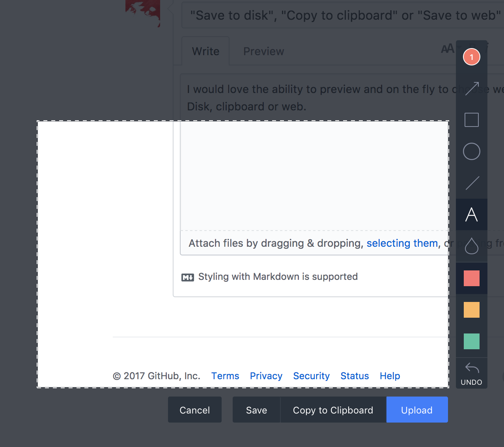This screenshot has width=504, height=447.
Task: Click 'Styling with Markdown is supported' text
Action: coord(278,277)
